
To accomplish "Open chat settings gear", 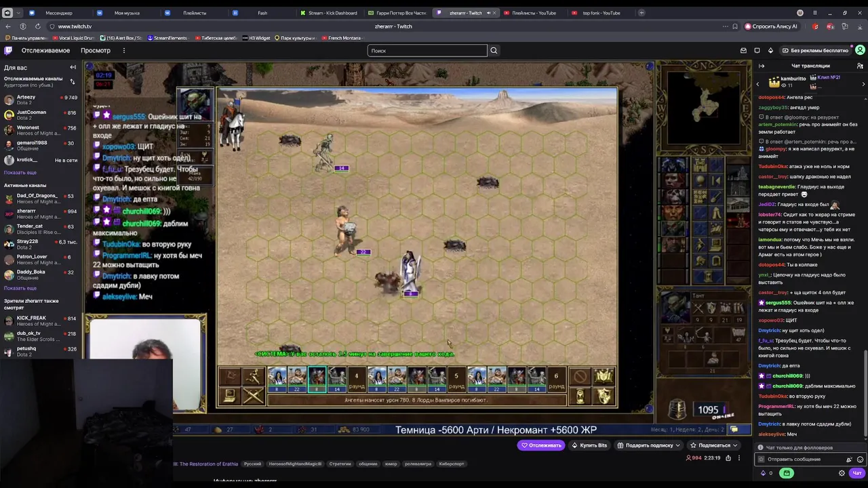I will coord(842,473).
